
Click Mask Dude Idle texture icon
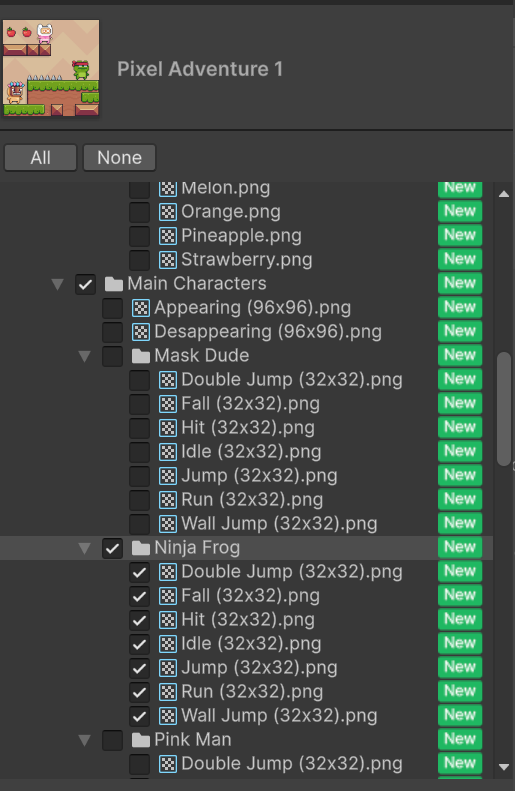pyautogui.click(x=168, y=452)
